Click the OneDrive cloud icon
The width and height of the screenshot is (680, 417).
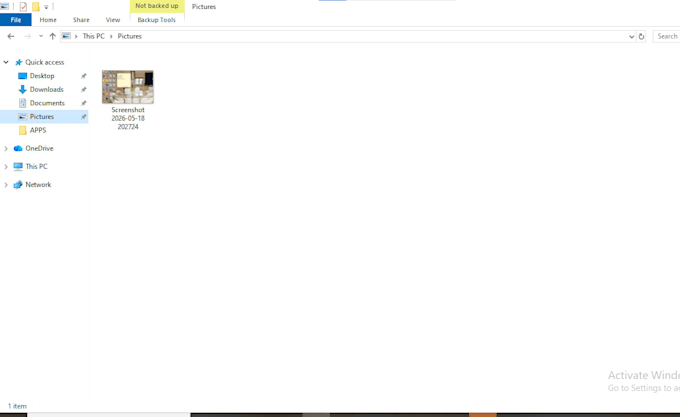click(18, 149)
